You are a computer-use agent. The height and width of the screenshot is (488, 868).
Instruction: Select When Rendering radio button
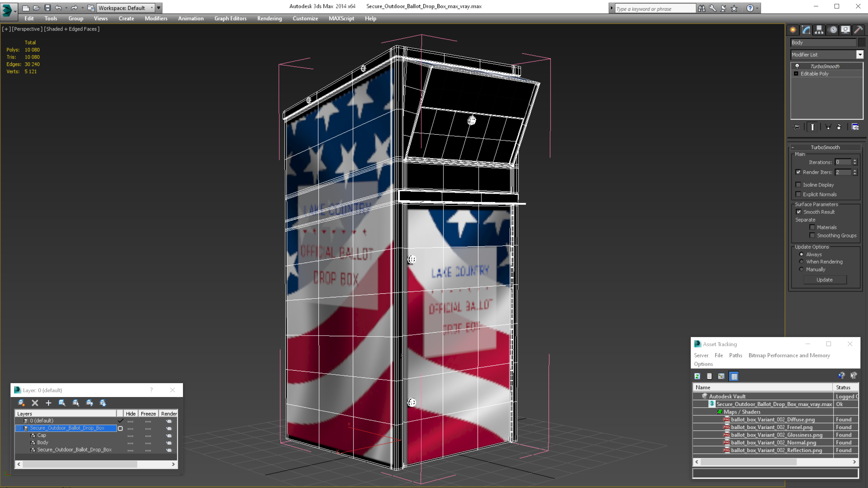pyautogui.click(x=802, y=262)
